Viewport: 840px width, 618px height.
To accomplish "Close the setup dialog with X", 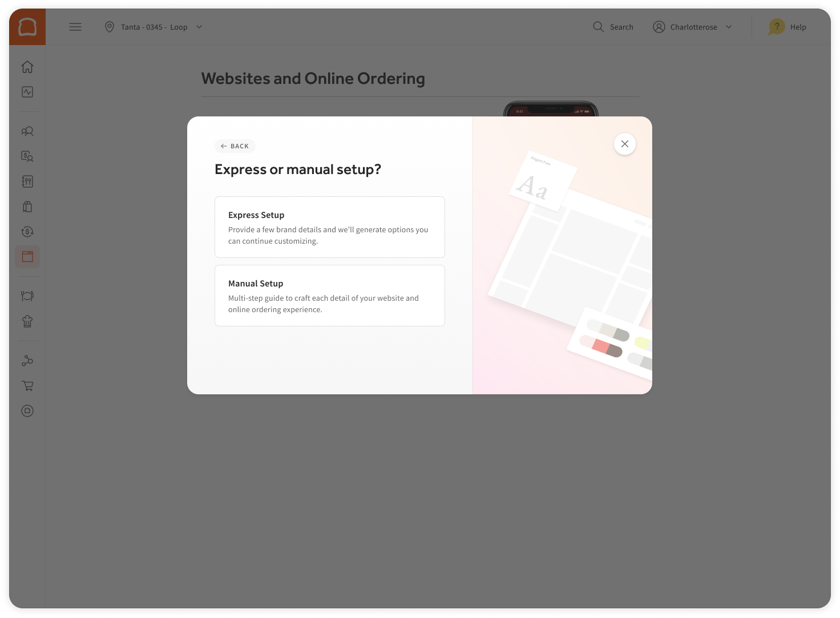I will (x=625, y=144).
